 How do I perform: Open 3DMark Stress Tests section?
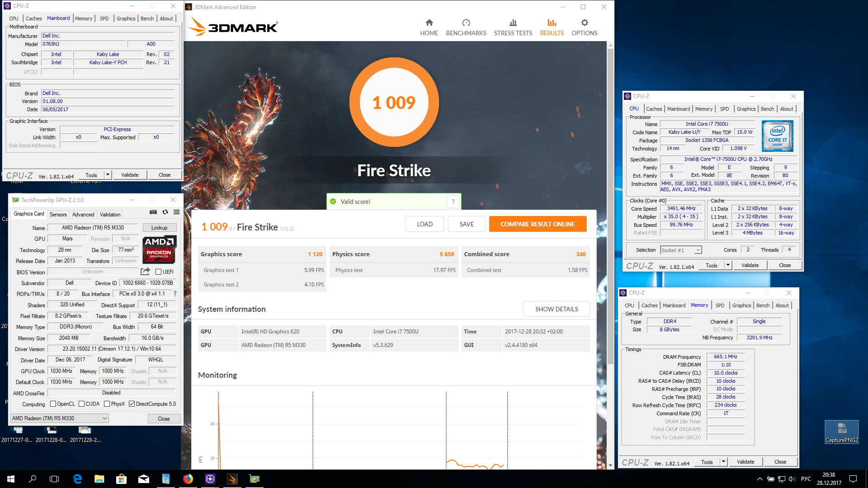[513, 28]
